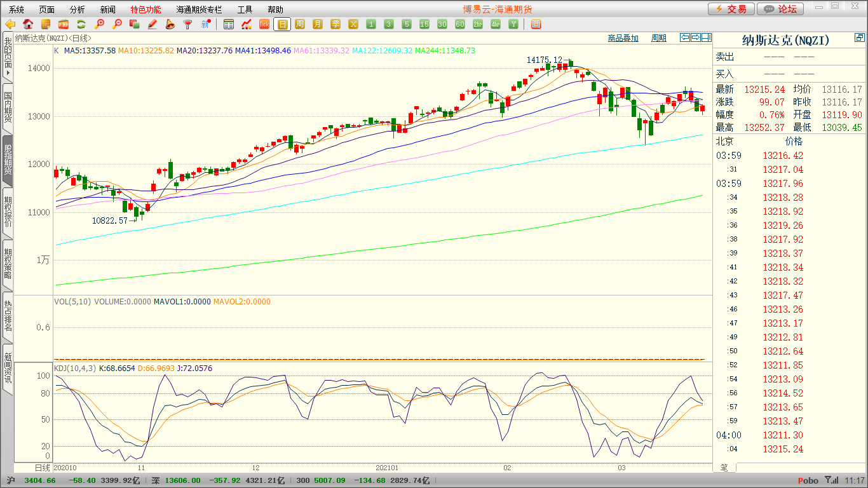Switch to time-share trend chart icon
868x488 pixels.
tap(247, 24)
